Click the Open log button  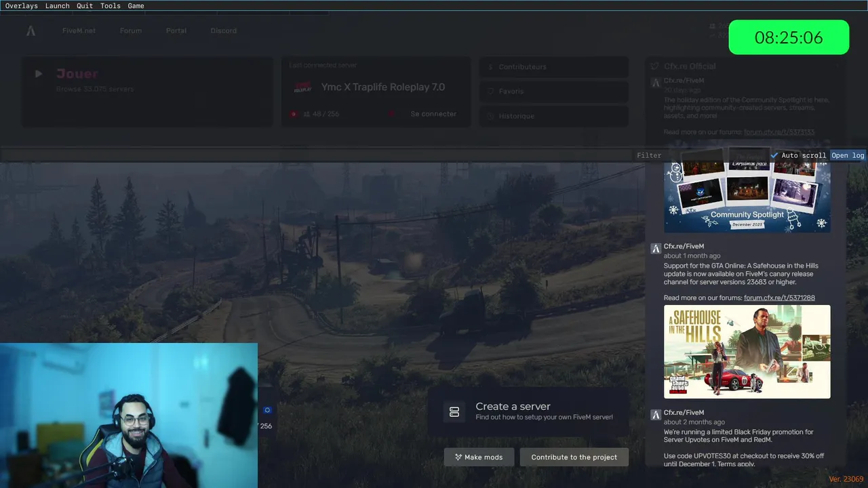[848, 155]
